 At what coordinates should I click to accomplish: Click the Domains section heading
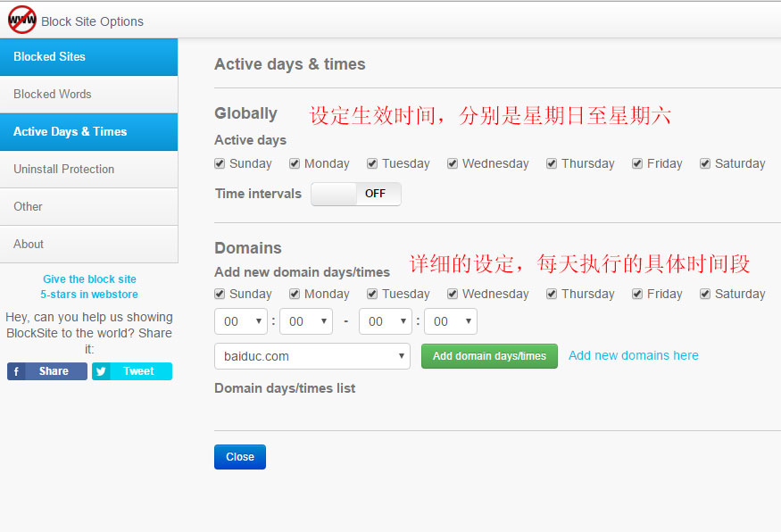pyautogui.click(x=248, y=247)
